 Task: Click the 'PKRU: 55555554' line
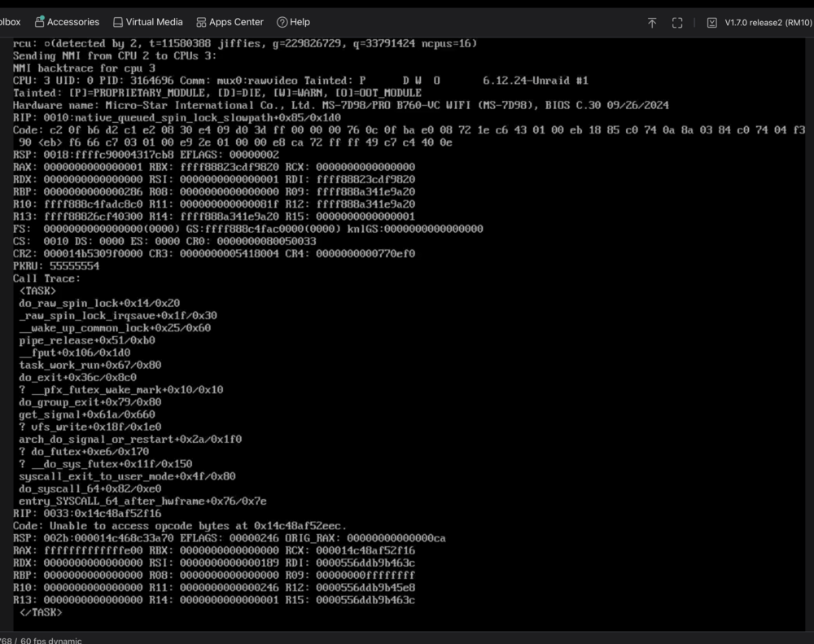click(x=56, y=266)
